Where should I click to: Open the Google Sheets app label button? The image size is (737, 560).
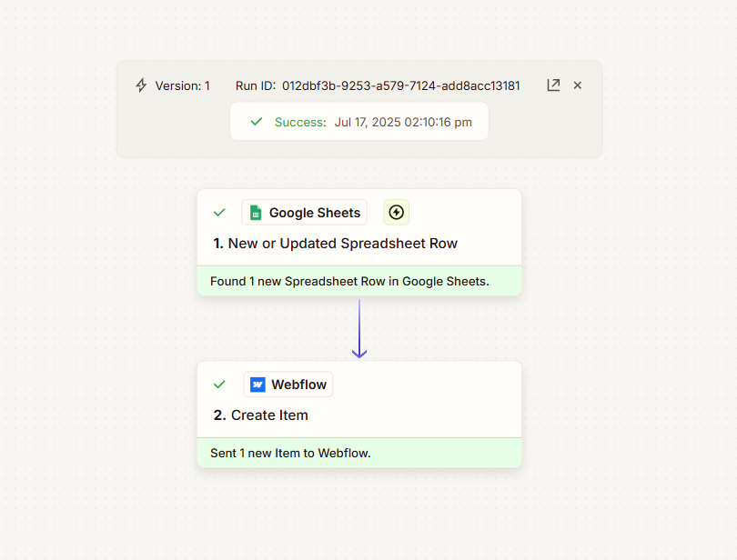coord(304,213)
